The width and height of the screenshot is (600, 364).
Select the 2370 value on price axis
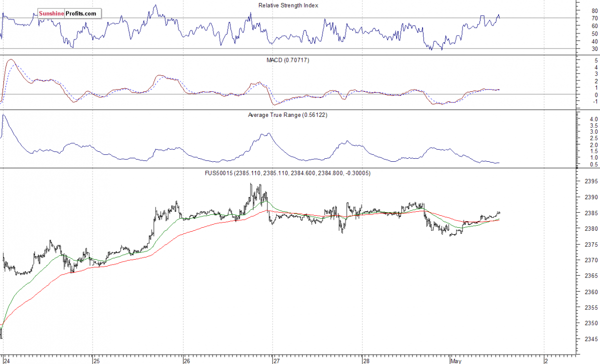pyautogui.click(x=590, y=260)
